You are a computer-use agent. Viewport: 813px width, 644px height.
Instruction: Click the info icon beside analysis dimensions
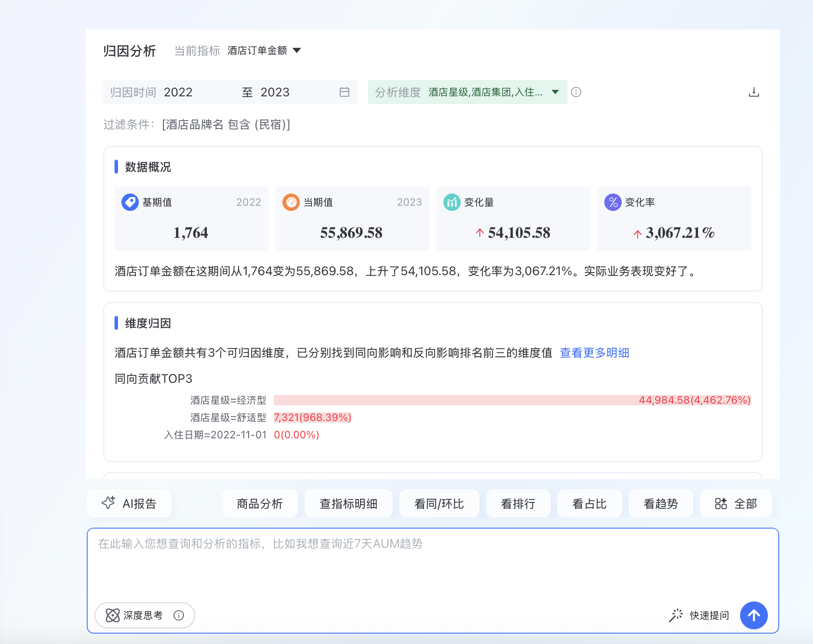pos(576,92)
